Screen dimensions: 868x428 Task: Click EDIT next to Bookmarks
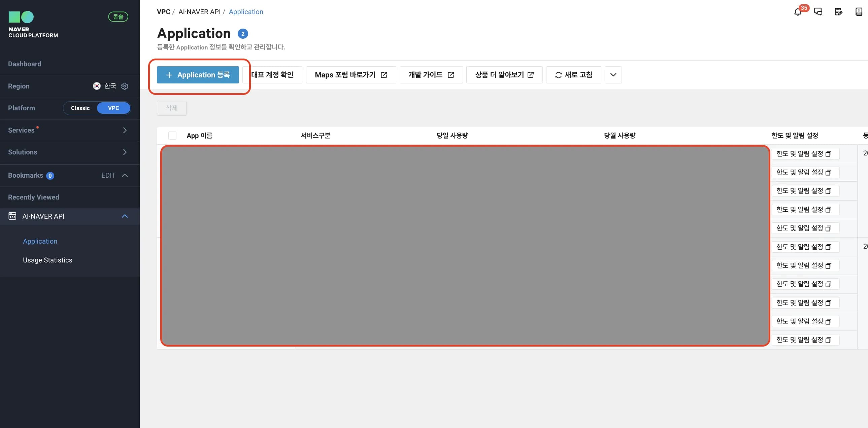coord(108,175)
